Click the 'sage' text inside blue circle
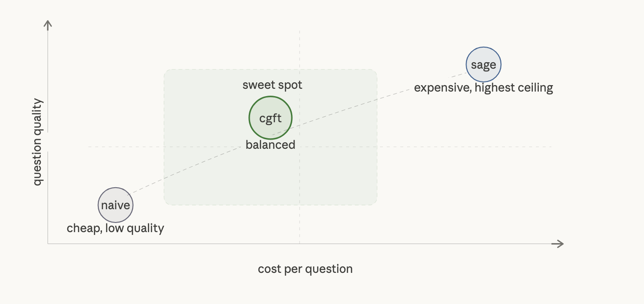This screenshot has width=644, height=304. point(483,65)
